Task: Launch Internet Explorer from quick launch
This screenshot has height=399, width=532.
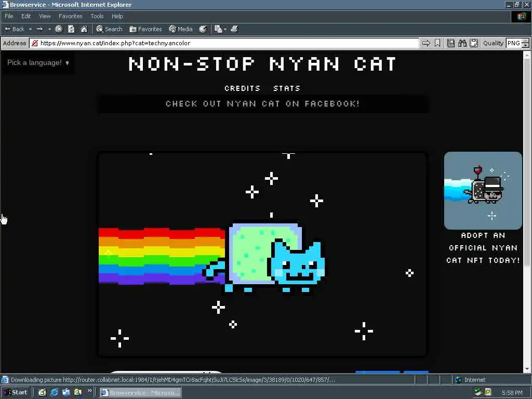Action: point(54,393)
